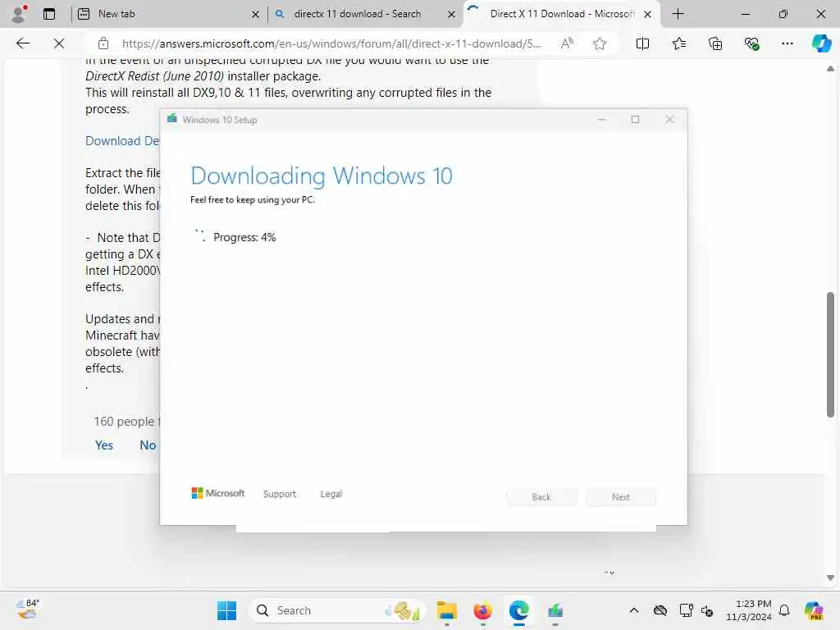Vote Yes on helpful reply
The width and height of the screenshot is (840, 630).
104,445
